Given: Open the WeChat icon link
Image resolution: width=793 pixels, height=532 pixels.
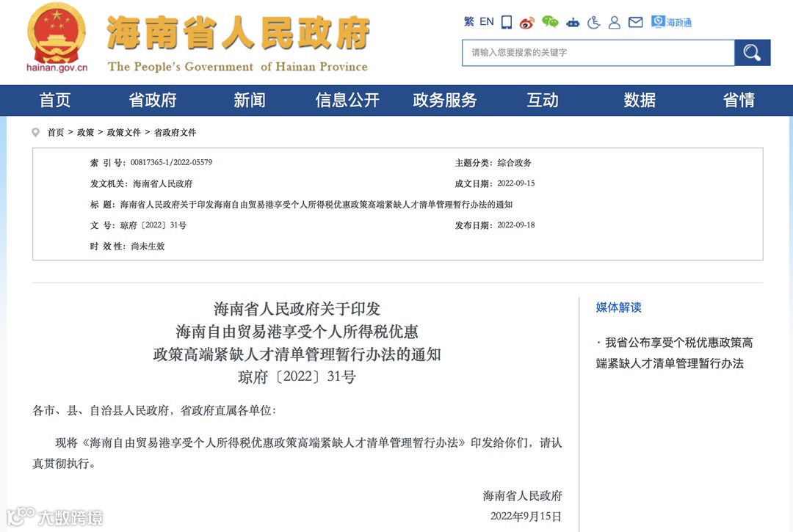Looking at the screenshot, I should [x=550, y=22].
